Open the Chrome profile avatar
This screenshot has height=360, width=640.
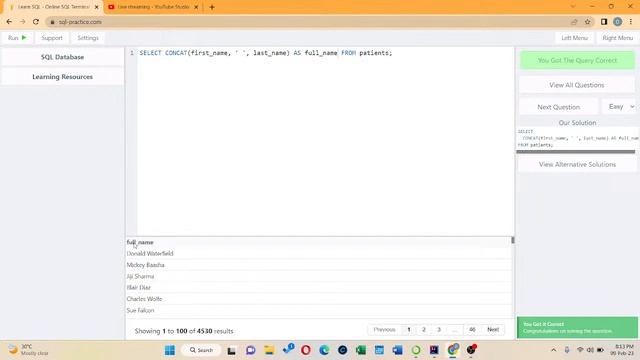click(x=618, y=22)
